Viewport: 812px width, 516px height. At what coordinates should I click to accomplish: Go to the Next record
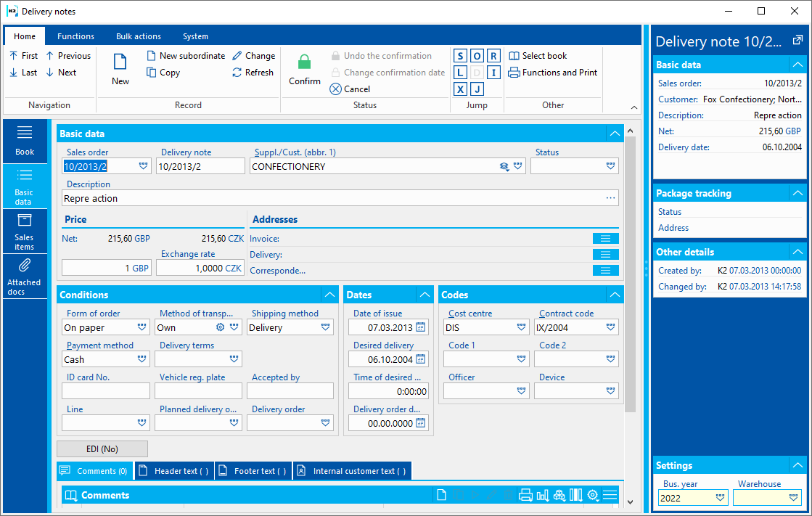[61, 73]
